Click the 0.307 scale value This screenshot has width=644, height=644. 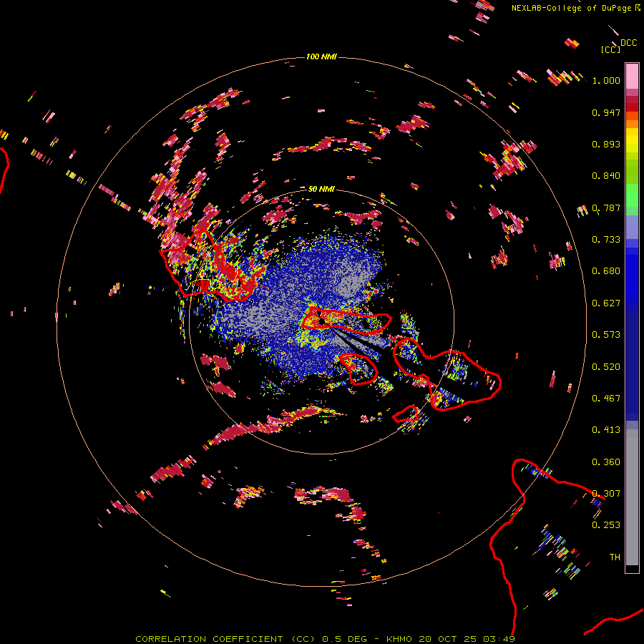pos(606,493)
